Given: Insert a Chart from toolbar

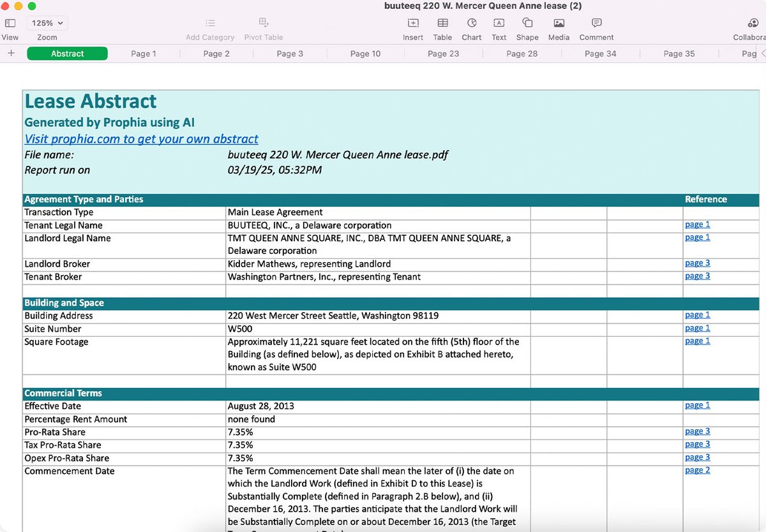Looking at the screenshot, I should pyautogui.click(x=472, y=23).
